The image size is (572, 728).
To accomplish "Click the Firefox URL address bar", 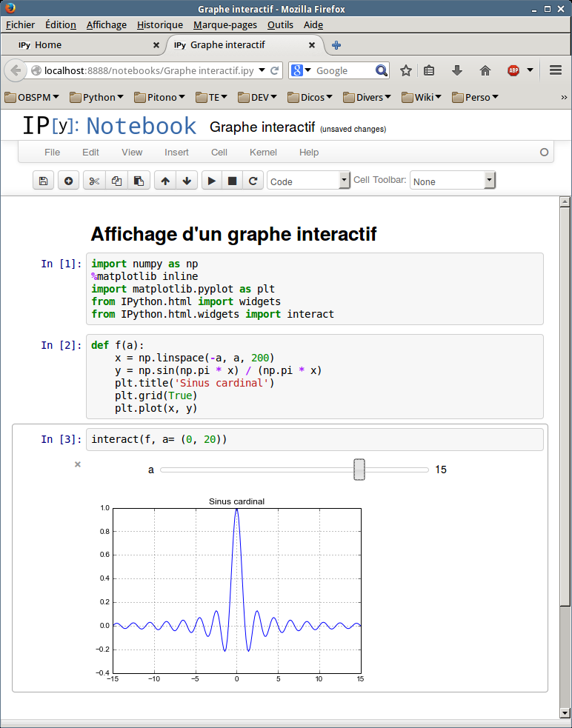I will pyautogui.click(x=148, y=71).
